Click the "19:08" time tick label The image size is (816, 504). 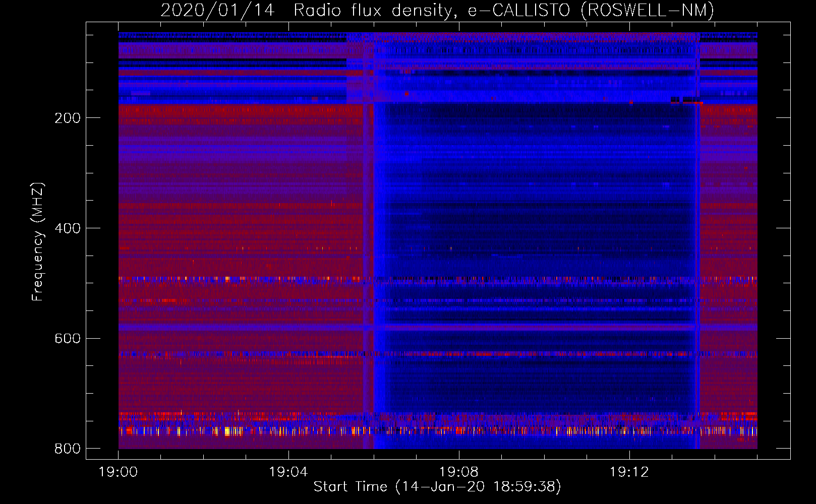[x=459, y=472]
